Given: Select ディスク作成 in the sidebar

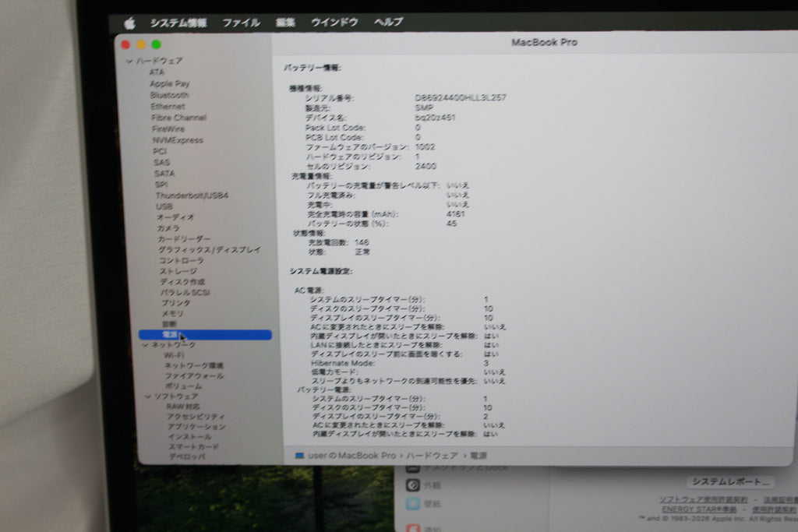Looking at the screenshot, I should [x=182, y=282].
